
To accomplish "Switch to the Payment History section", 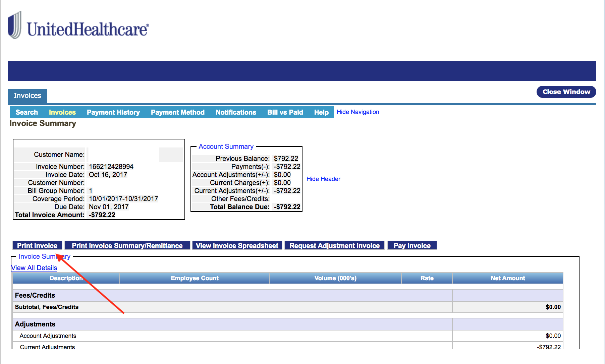I will pos(113,112).
